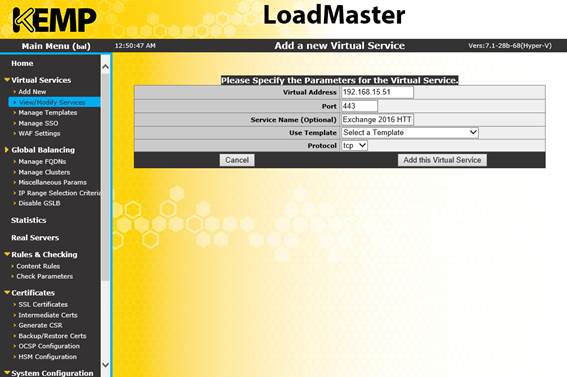Open SSL Certificates
The width and height of the screenshot is (567, 377).
(x=43, y=304)
